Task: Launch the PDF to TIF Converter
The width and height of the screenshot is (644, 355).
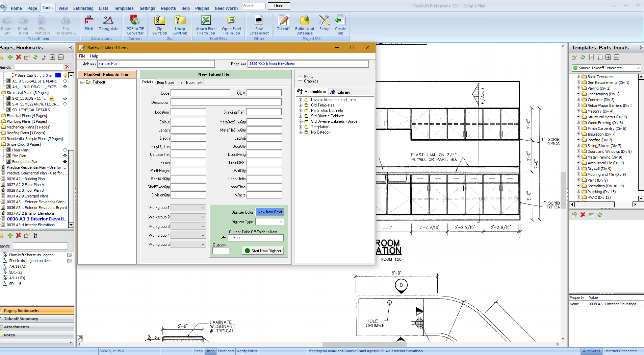Action: pos(135,24)
